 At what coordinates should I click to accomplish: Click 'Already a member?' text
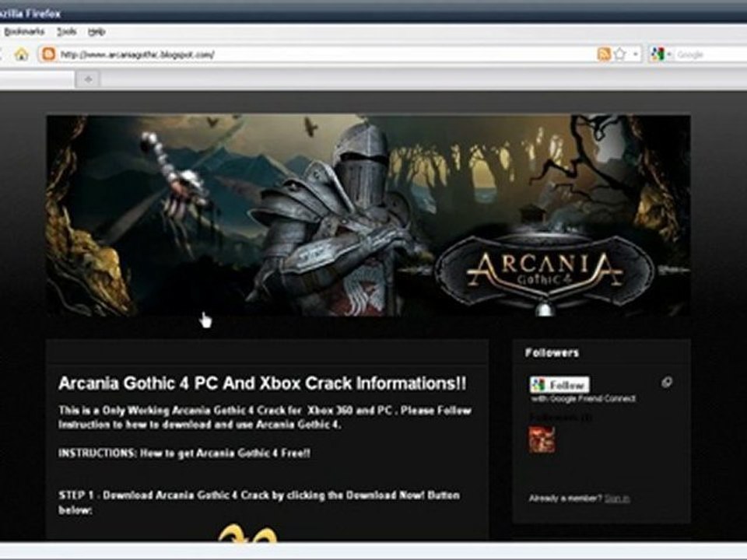point(566,498)
